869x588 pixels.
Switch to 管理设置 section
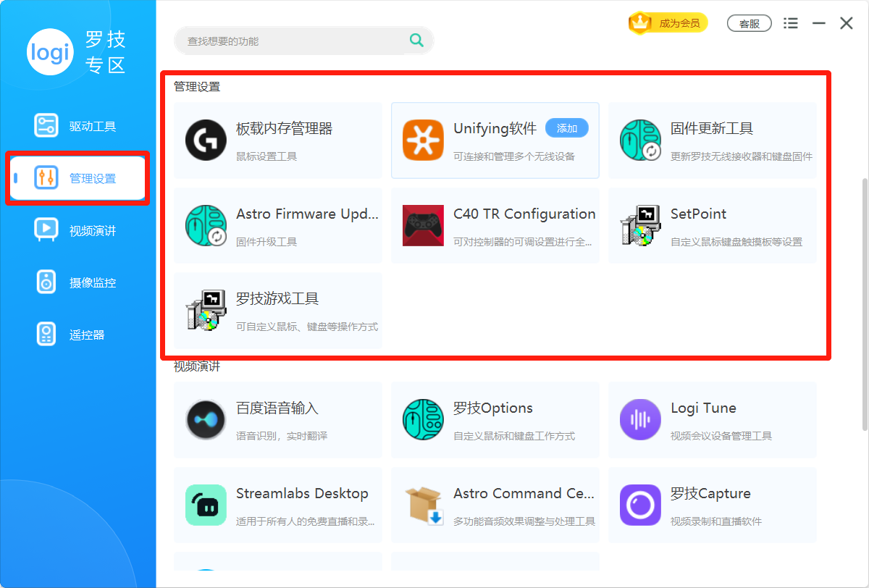[x=77, y=178]
